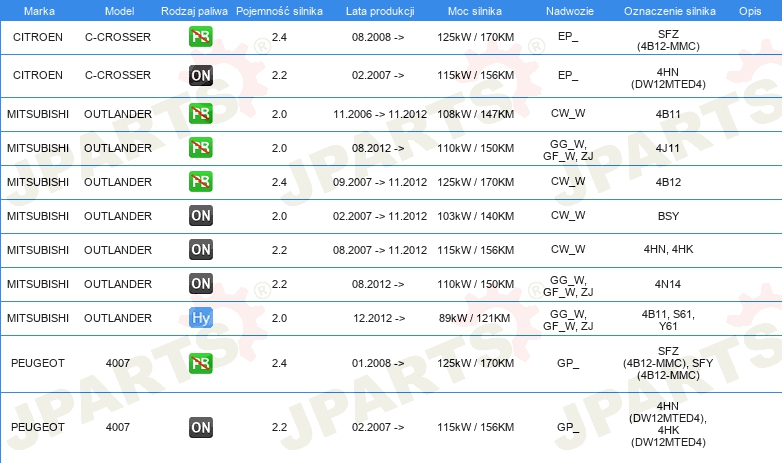Image resolution: width=782 pixels, height=463 pixels.
Task: Click the C-CROSSER model cell in the 2.2 diesel row
Action: pyautogui.click(x=118, y=75)
